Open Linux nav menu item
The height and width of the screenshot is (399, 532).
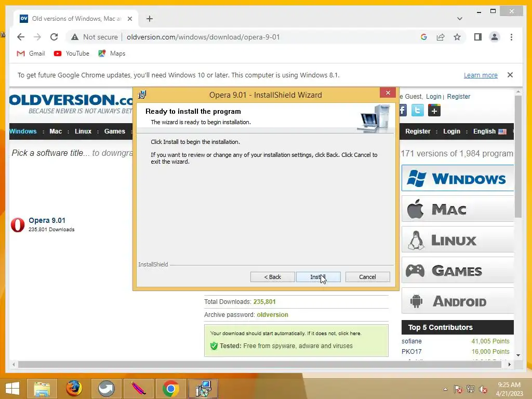[x=83, y=131]
